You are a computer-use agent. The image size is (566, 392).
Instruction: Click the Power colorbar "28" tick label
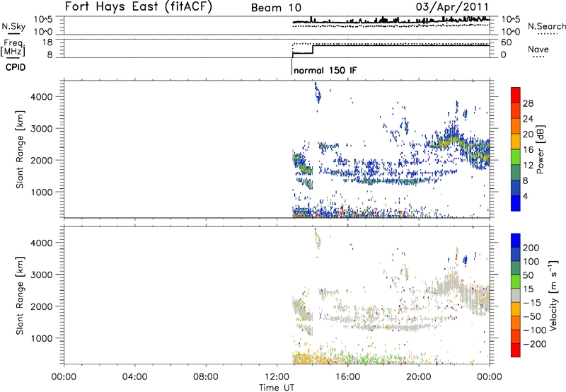[x=528, y=103]
